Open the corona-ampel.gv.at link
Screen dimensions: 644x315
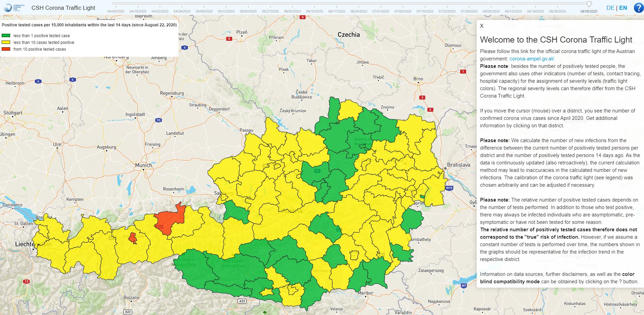tap(532, 59)
